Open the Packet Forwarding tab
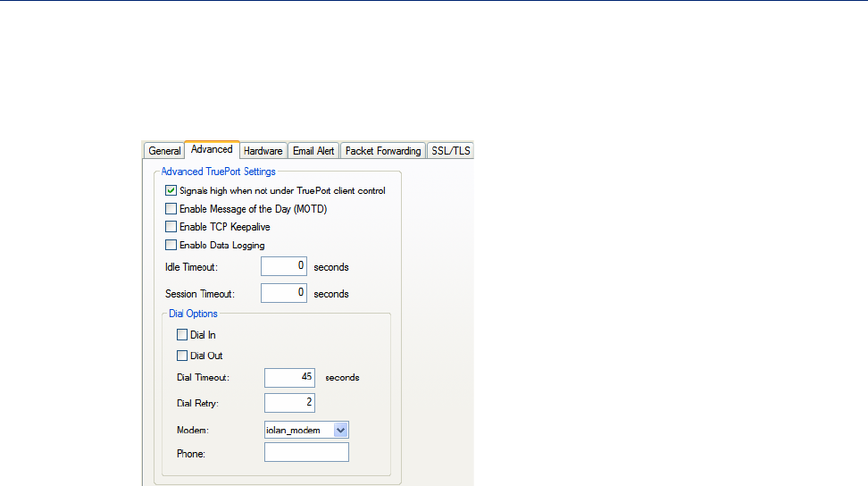 pyautogui.click(x=383, y=151)
